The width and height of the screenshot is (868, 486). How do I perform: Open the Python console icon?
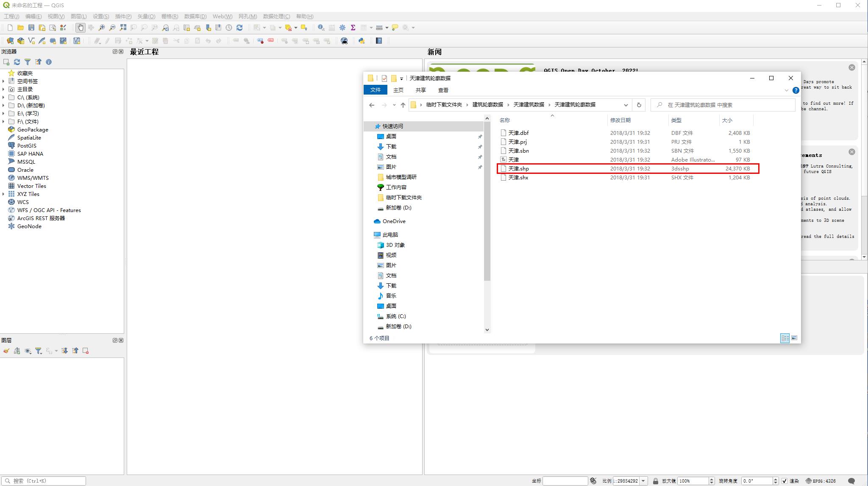362,41
